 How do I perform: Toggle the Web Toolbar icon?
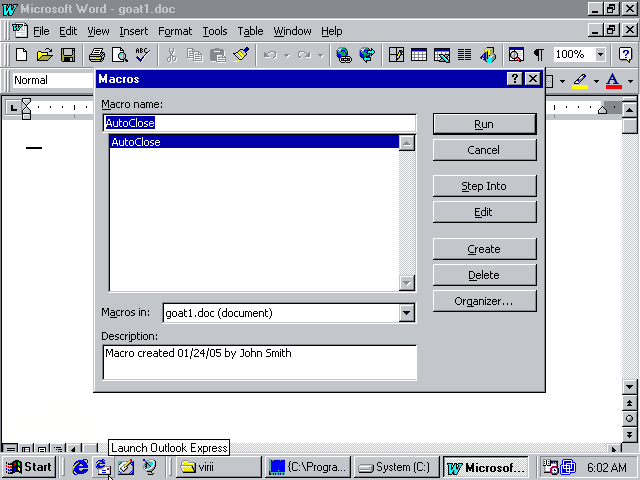(367, 54)
